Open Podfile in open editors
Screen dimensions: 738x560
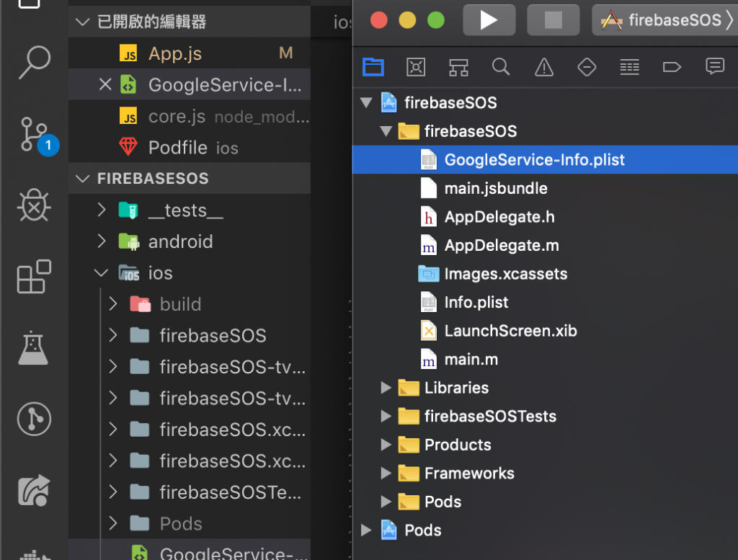tap(190, 147)
